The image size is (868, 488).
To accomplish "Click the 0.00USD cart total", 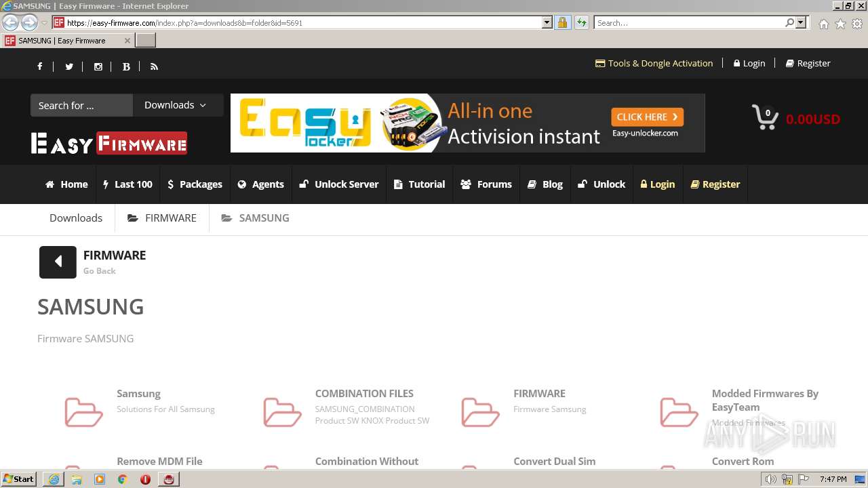I will click(813, 119).
